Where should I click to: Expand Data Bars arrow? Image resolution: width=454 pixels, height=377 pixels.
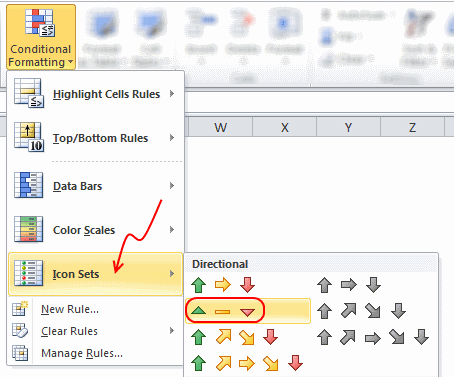click(x=172, y=186)
